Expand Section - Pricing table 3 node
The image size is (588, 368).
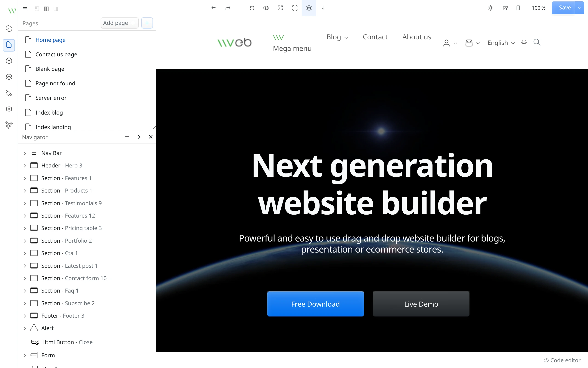(x=25, y=228)
